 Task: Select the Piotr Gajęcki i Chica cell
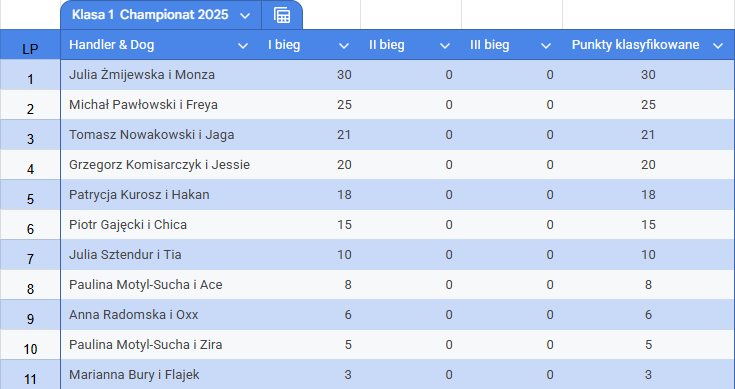[x=161, y=225]
